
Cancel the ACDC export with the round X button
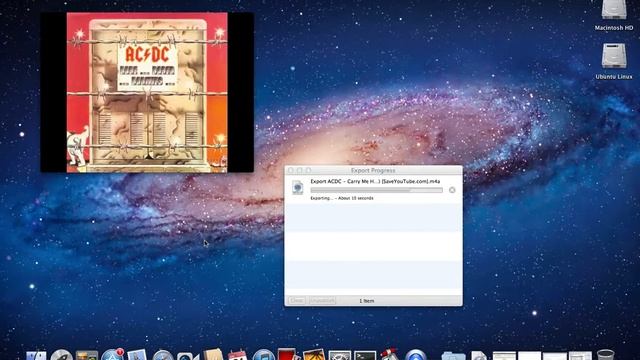coord(452,190)
